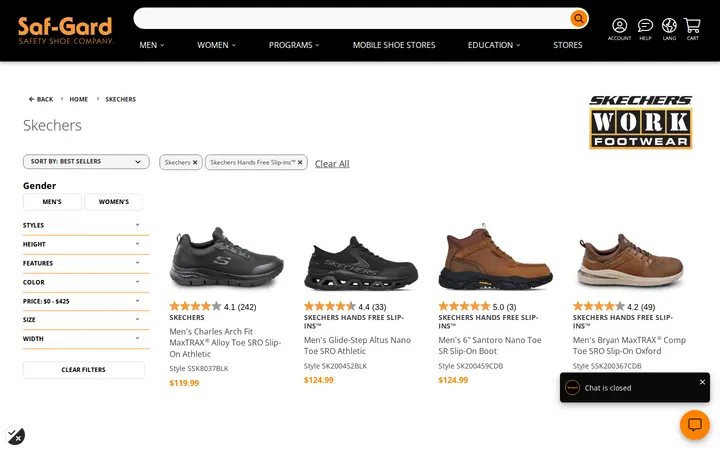The width and height of the screenshot is (720, 450).
Task: Select the brown Bryan oxford shoe image
Action: click(x=630, y=260)
